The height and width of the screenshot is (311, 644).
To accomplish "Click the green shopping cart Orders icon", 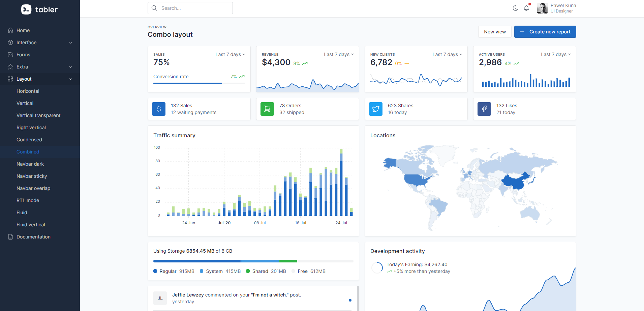I will click(267, 109).
